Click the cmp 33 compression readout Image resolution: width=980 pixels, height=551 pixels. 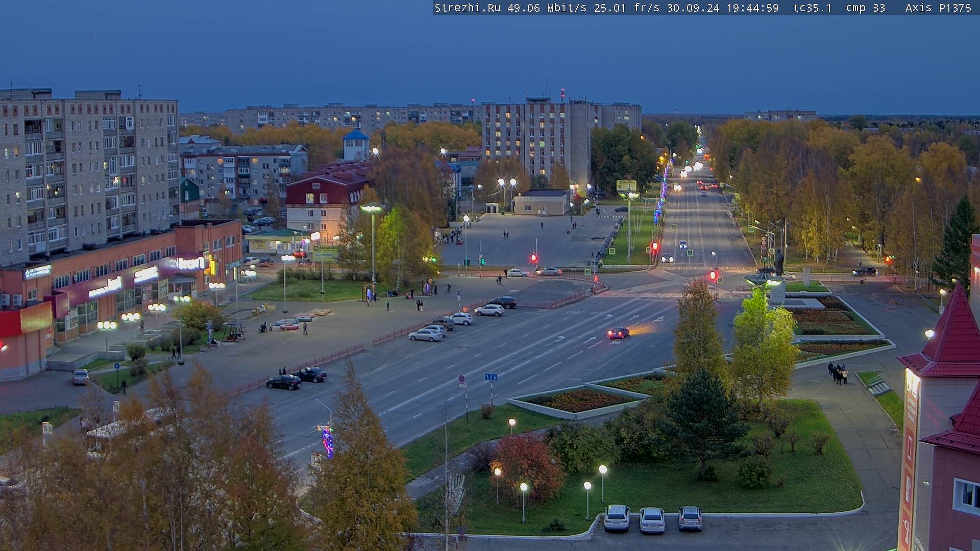(x=866, y=8)
